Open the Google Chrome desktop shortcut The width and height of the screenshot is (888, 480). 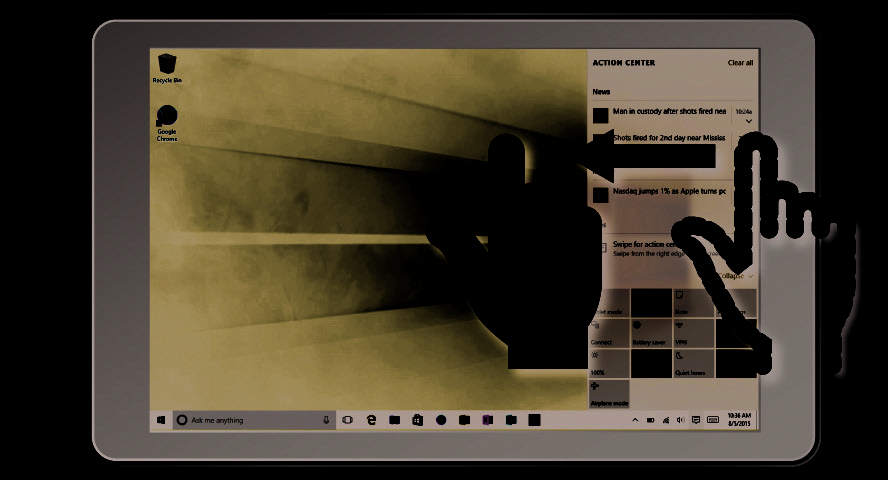[166, 123]
